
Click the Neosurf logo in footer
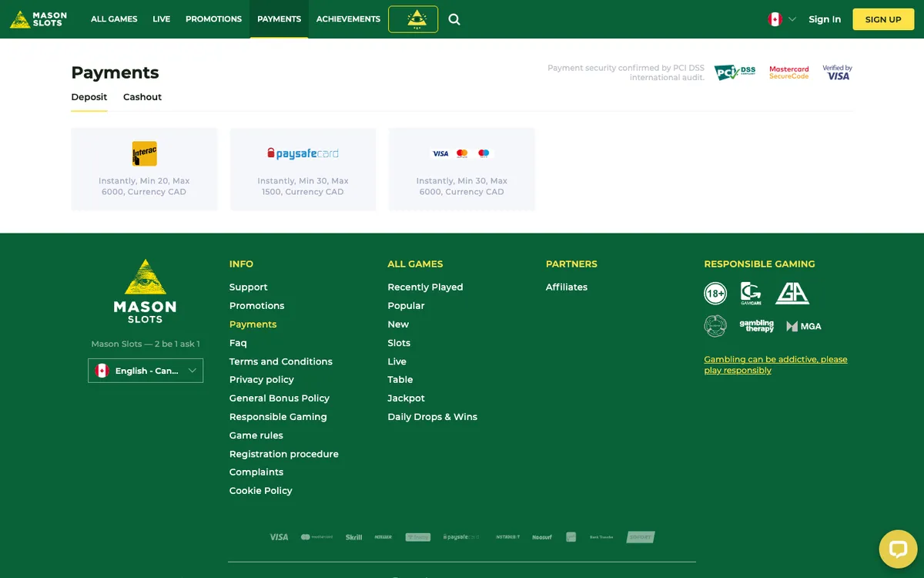coord(542,537)
